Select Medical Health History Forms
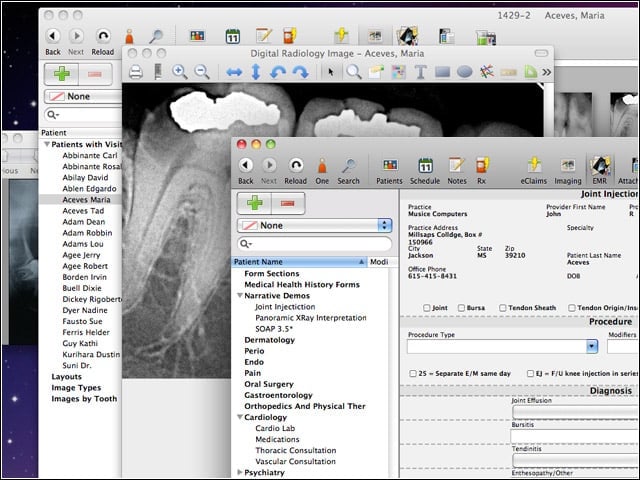The image size is (640, 480). (302, 285)
